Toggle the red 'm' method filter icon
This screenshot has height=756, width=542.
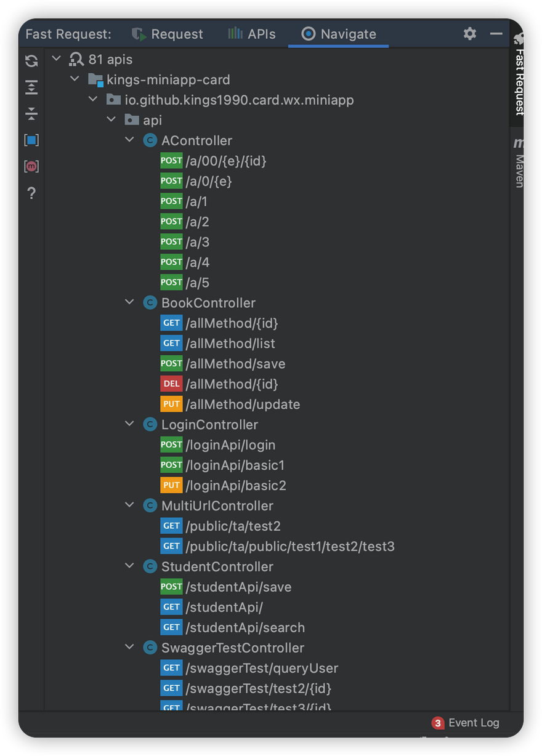pyautogui.click(x=31, y=166)
